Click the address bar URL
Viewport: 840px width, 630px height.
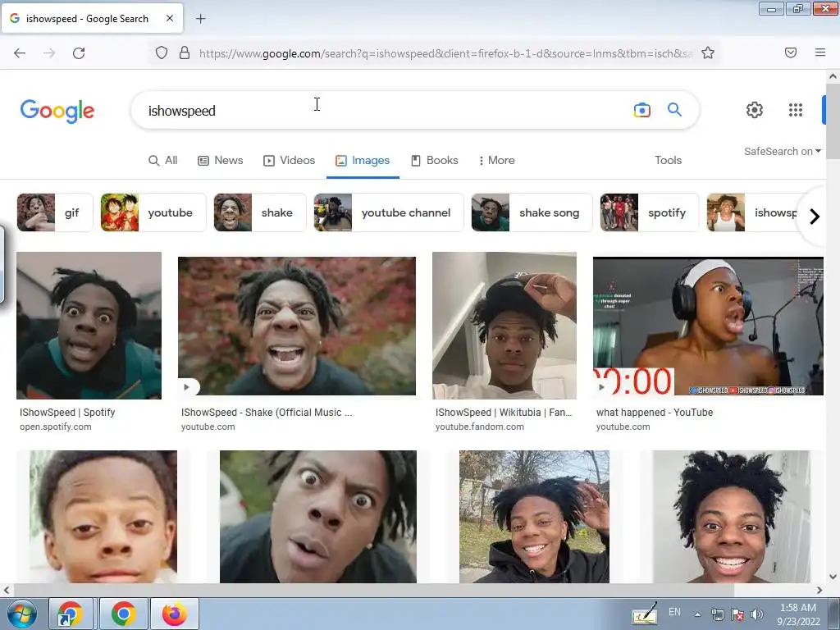pyautogui.click(x=445, y=53)
